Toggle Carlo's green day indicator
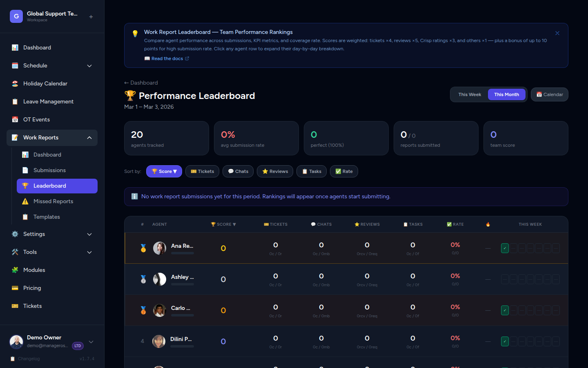This screenshot has height=368, width=588. click(x=505, y=310)
